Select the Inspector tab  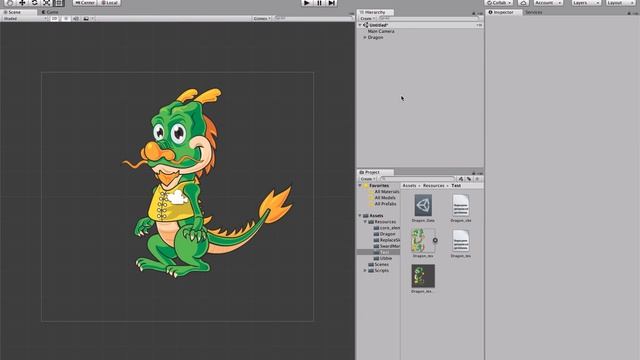tap(503, 12)
